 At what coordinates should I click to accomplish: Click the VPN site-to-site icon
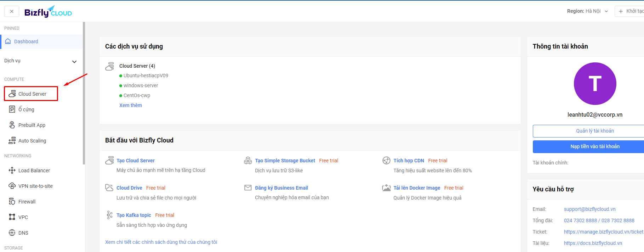(x=12, y=186)
